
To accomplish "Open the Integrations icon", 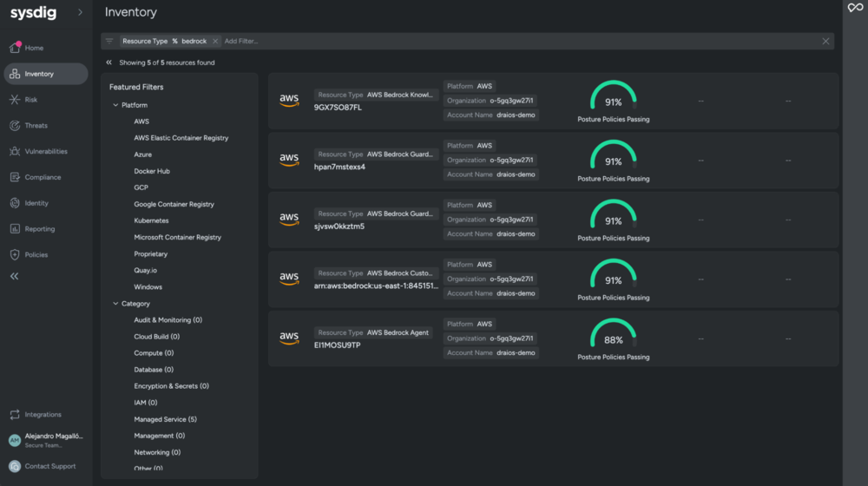I will (15, 415).
